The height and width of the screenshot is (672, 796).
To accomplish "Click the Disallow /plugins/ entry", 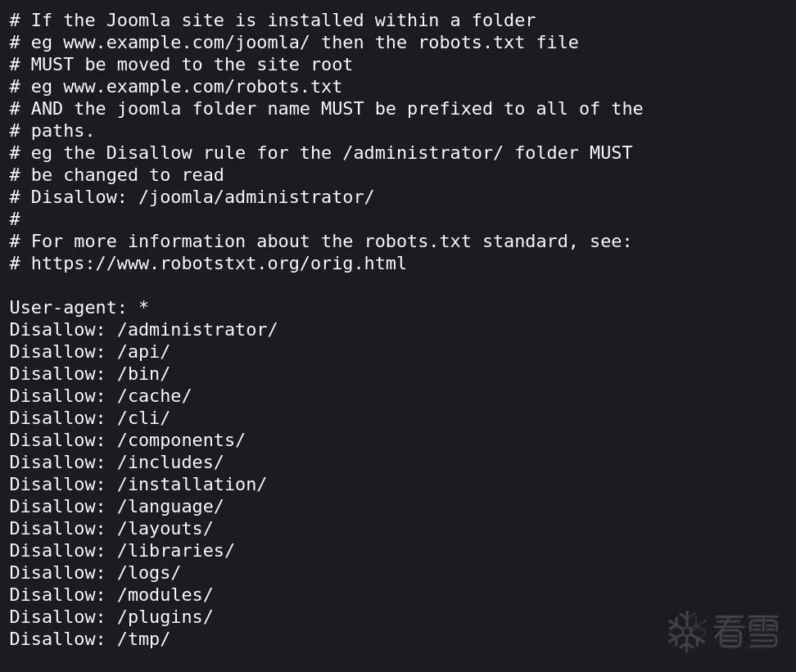I will [111, 617].
